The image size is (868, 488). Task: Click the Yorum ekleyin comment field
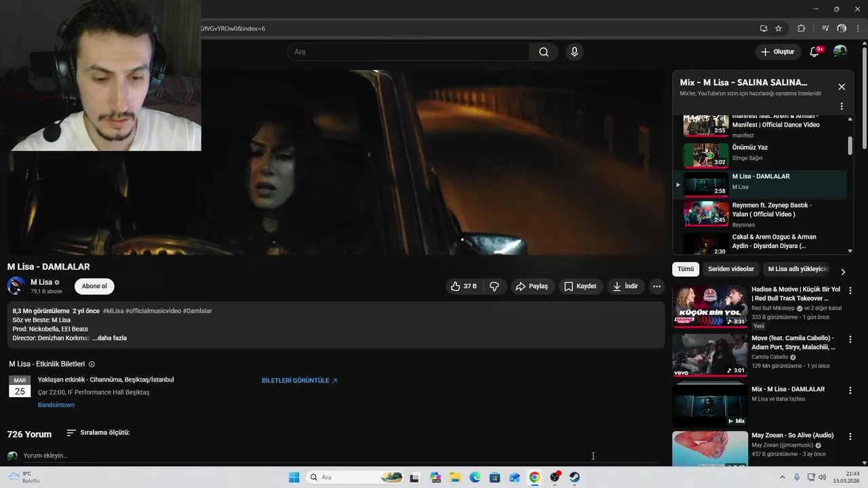tap(339, 455)
